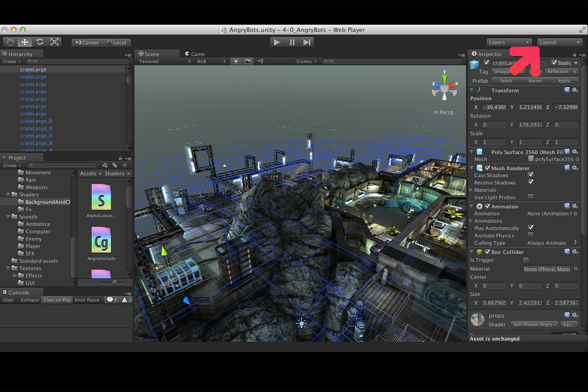Open the Gizmos dropdown
Viewport: 588px width, 392px height.
pos(306,62)
